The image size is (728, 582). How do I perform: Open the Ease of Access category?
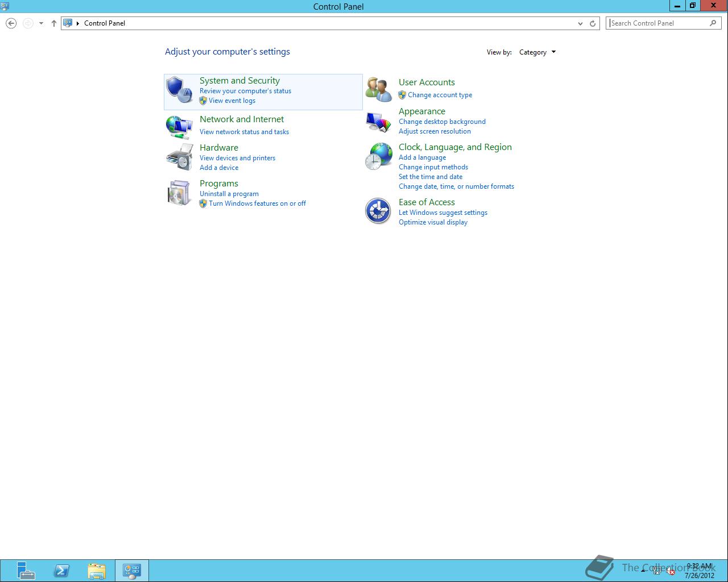pos(427,202)
